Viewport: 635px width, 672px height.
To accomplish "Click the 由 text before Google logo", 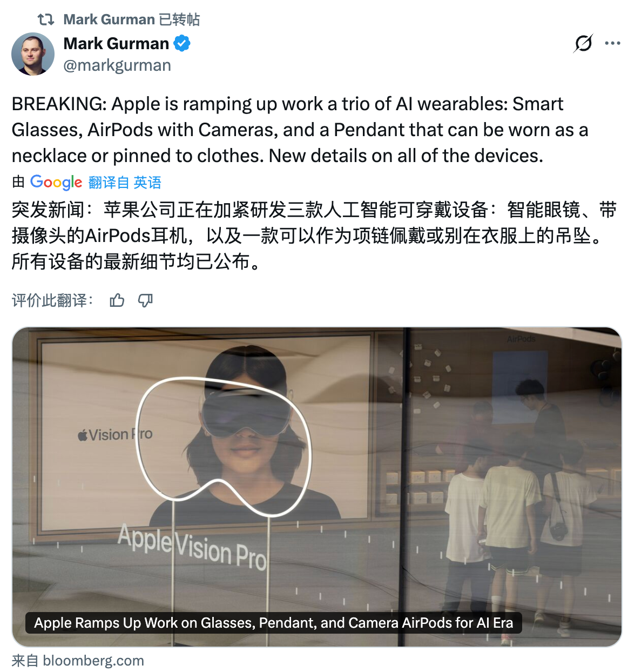I will 18,182.
